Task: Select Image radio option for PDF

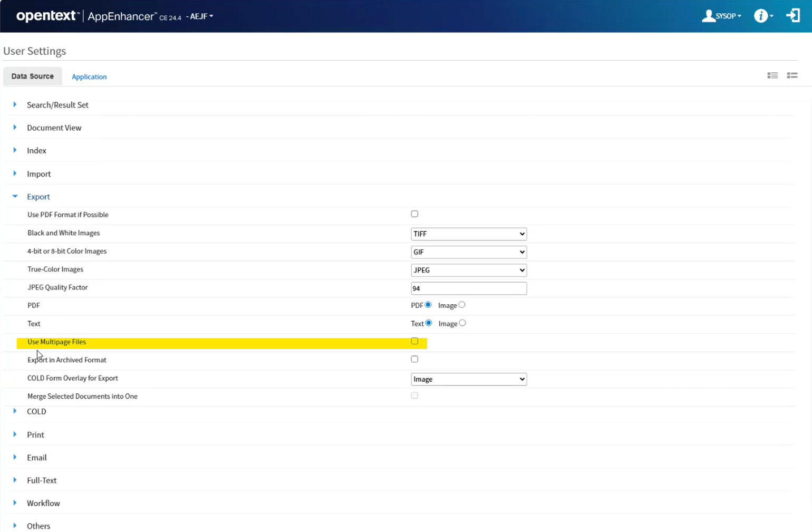Action: pos(462,305)
